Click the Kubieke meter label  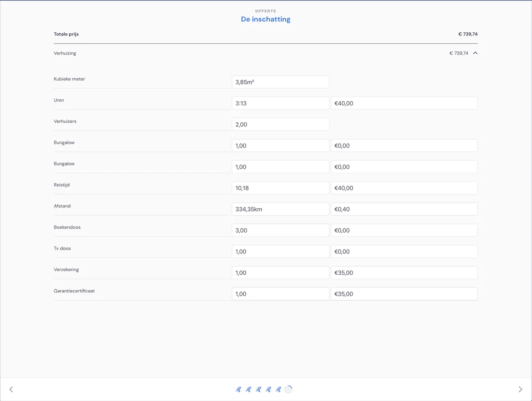tap(70, 79)
